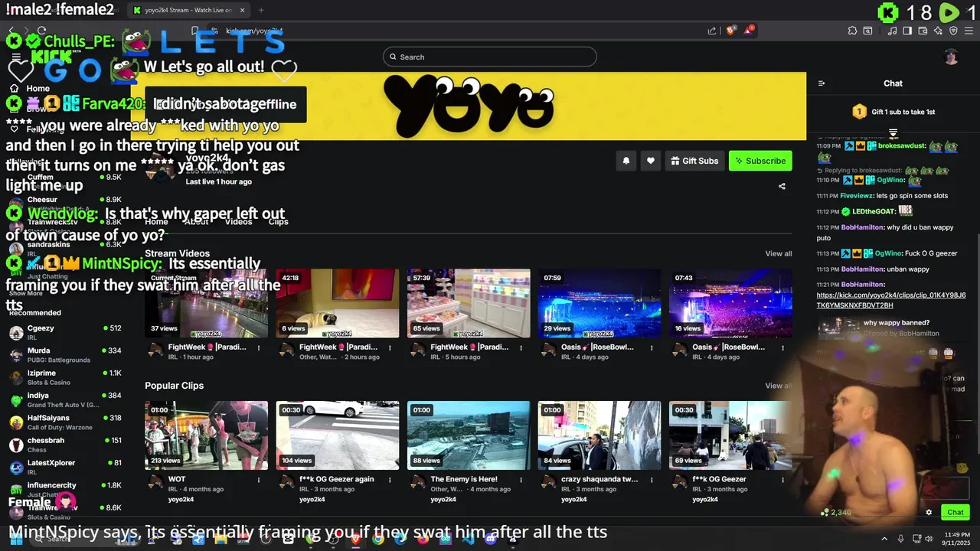Click the green Subscribe button
980x551 pixels.
(760, 161)
